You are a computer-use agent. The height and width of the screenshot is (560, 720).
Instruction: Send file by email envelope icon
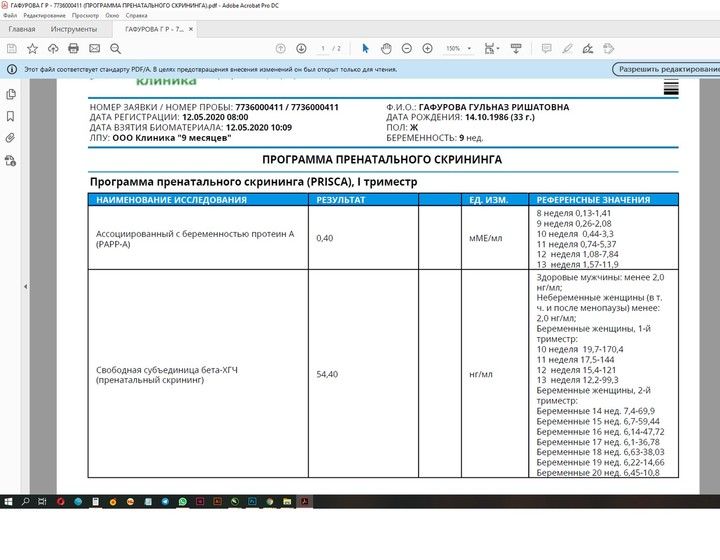pos(94,48)
